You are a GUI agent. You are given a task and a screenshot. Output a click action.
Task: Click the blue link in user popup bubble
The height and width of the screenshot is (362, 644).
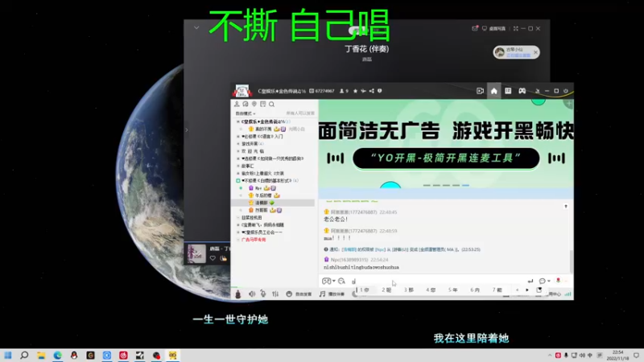coord(518,56)
